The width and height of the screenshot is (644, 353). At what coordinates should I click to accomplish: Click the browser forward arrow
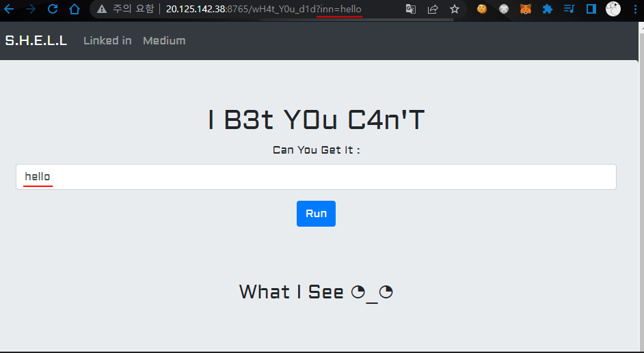(30, 9)
